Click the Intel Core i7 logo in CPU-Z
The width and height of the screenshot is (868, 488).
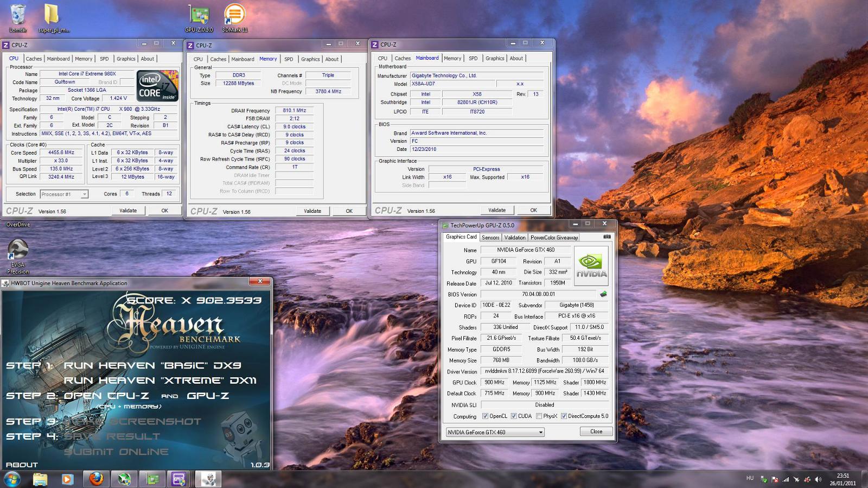pyautogui.click(x=157, y=85)
